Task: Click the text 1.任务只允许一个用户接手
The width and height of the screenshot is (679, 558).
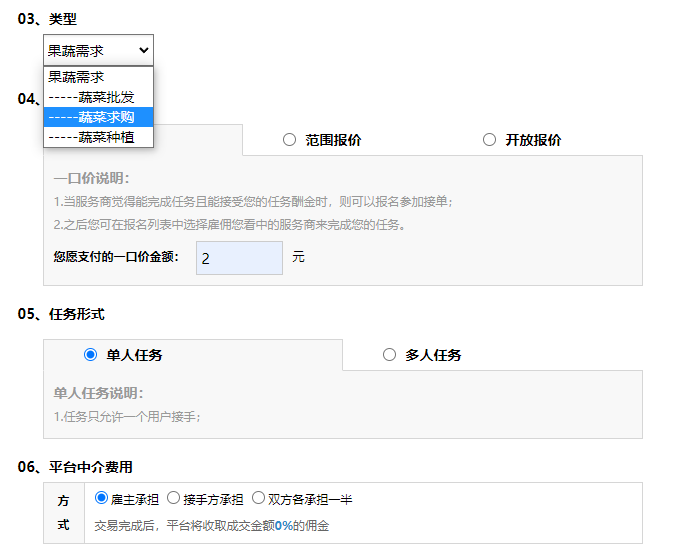Action: coord(127,417)
